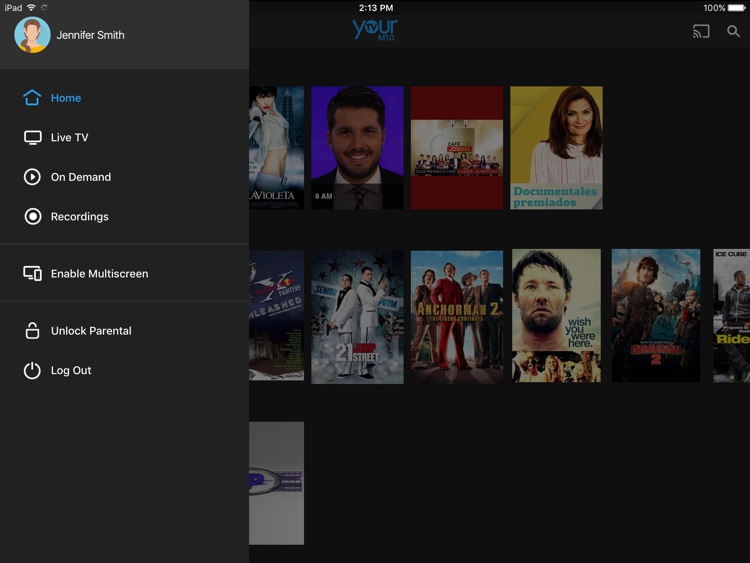Open the Ice Cube Ride Along poster

[731, 316]
